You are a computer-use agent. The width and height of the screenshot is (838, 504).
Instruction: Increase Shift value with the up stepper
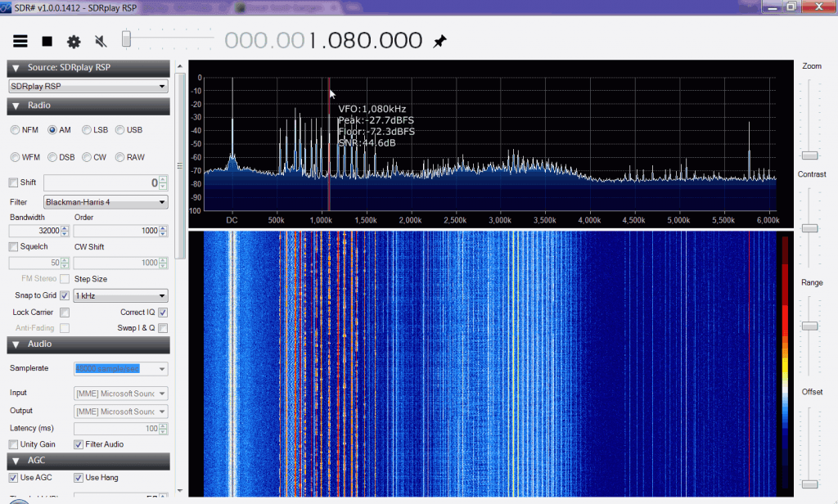coord(163,179)
